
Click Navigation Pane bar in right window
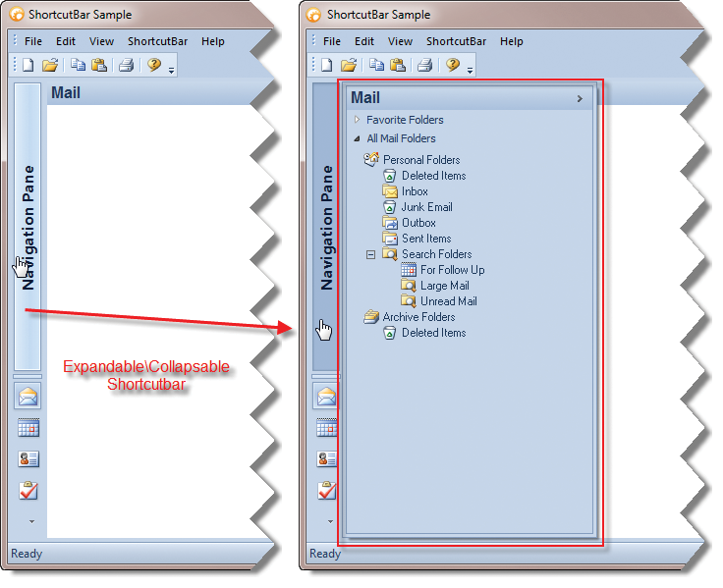click(x=325, y=227)
